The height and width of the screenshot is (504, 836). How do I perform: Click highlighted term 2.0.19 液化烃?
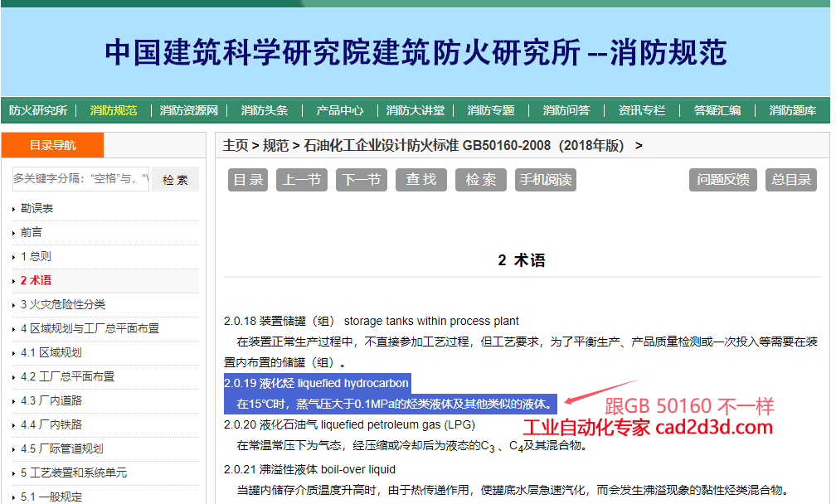[x=317, y=383]
